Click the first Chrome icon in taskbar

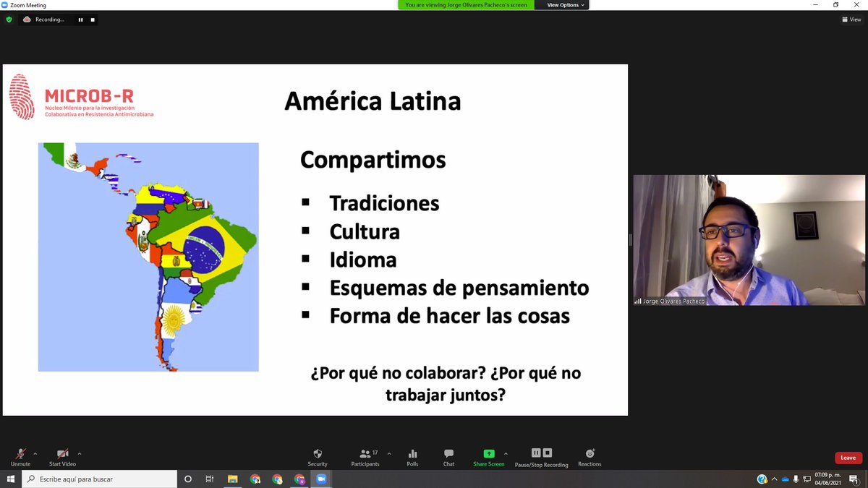(255, 479)
